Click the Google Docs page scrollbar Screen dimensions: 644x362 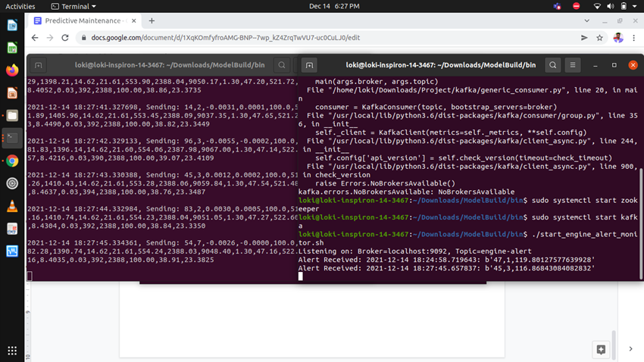point(614,345)
